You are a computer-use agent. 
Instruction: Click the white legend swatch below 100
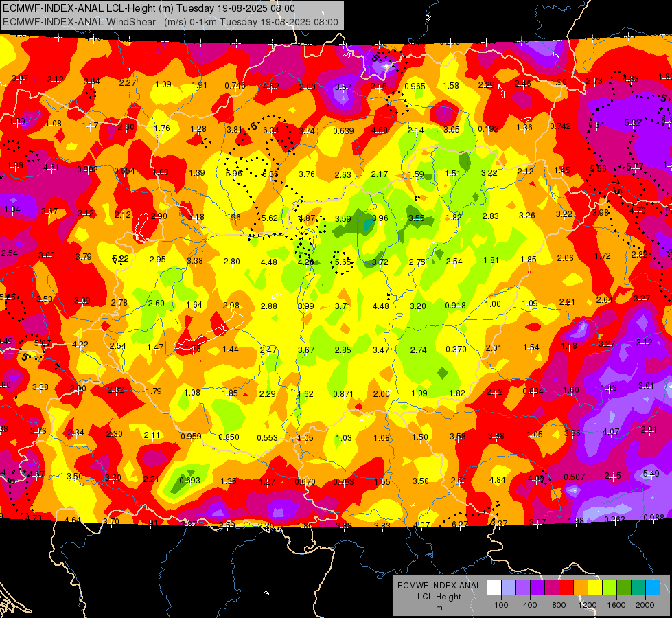494,588
